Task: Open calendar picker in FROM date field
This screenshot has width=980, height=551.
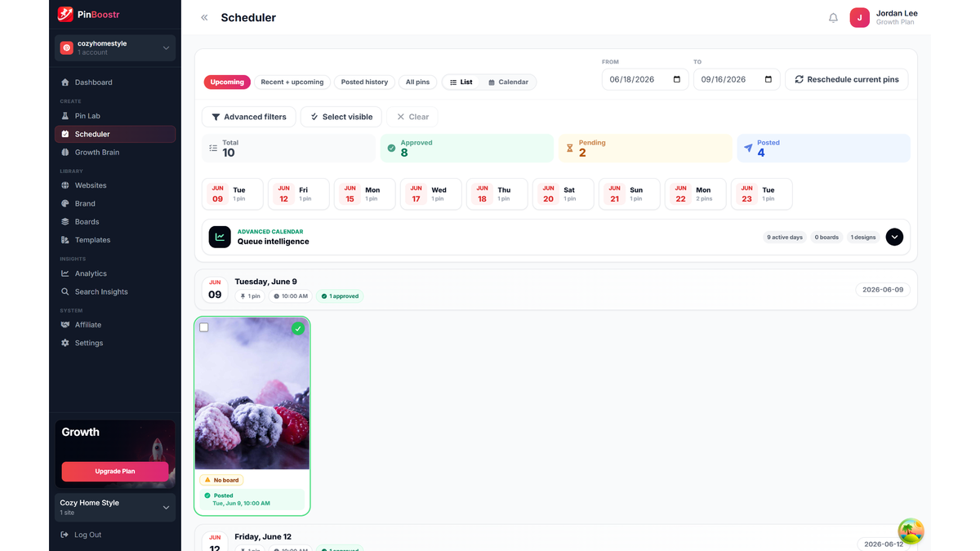Action: (676, 79)
